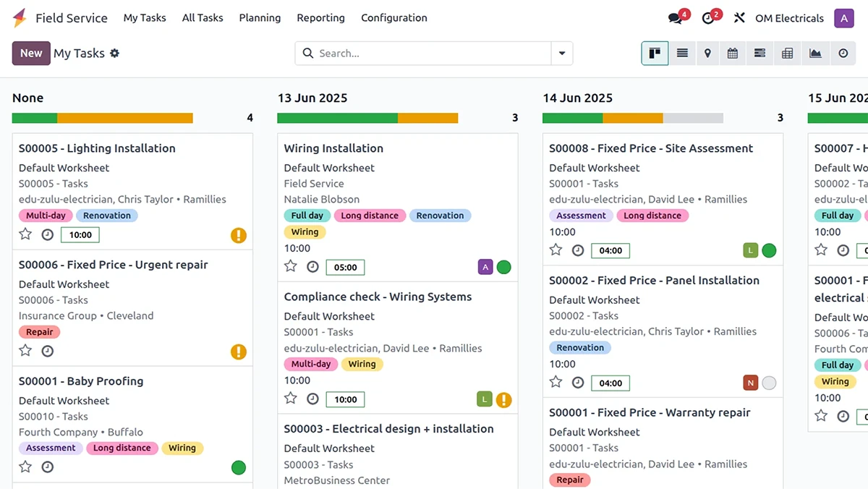Mark S00008 Site Assessment as favorite
Image resolution: width=868 pixels, height=489 pixels.
click(556, 250)
